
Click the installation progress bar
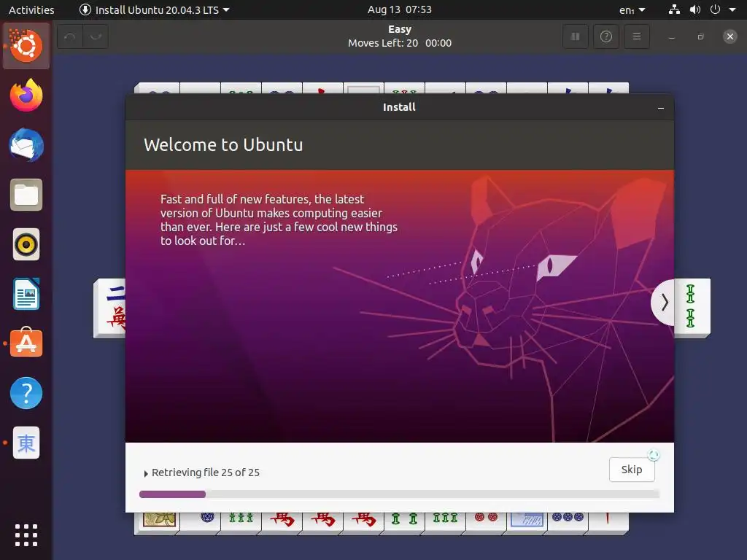coord(399,494)
